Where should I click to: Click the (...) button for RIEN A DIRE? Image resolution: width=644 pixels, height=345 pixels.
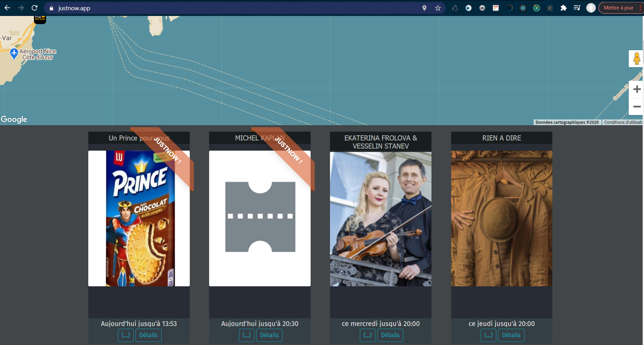click(x=489, y=335)
